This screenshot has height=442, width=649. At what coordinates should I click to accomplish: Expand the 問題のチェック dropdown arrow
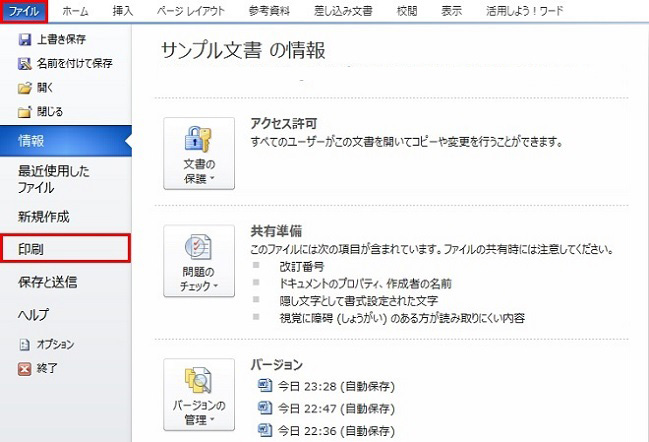tap(215, 286)
